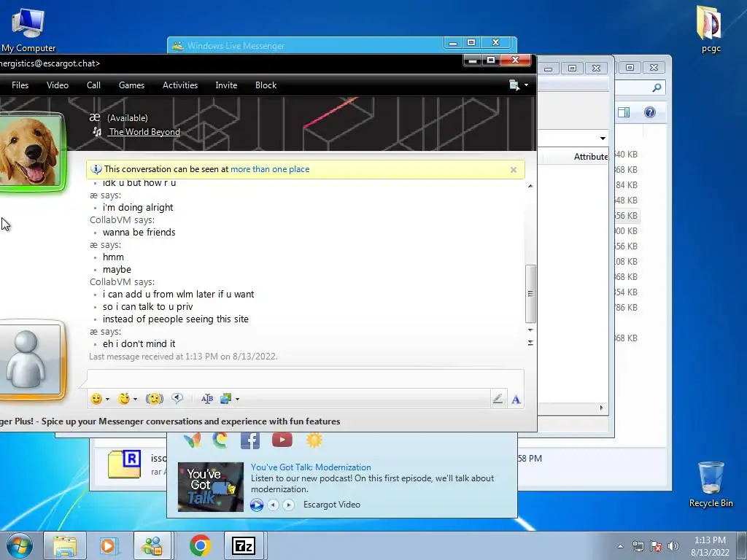Send a nudge with the shaking face icon

[155, 399]
